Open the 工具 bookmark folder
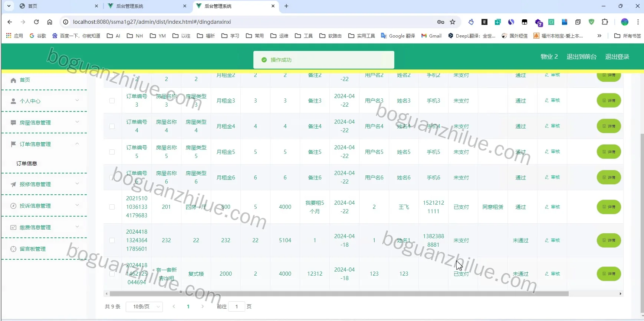 [304, 36]
